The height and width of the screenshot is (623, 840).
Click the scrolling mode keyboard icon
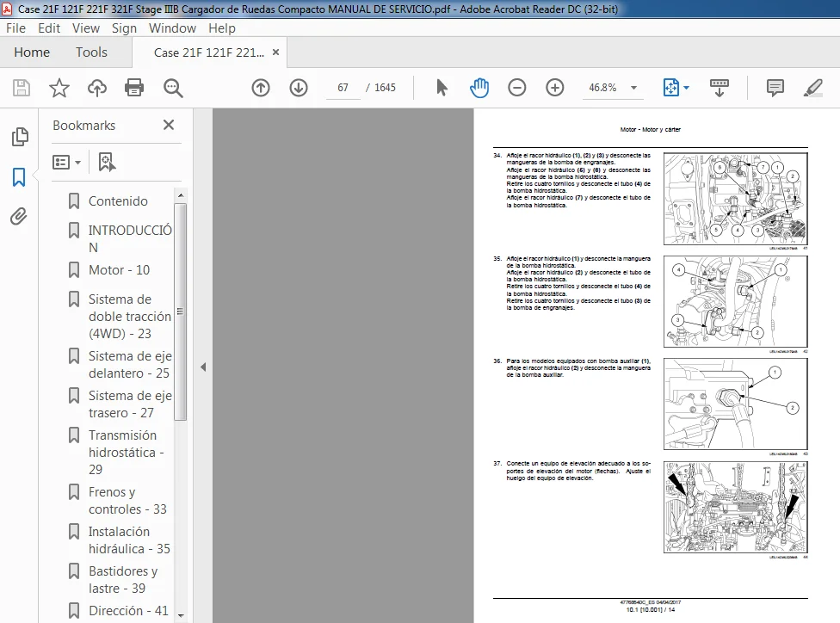(x=719, y=87)
